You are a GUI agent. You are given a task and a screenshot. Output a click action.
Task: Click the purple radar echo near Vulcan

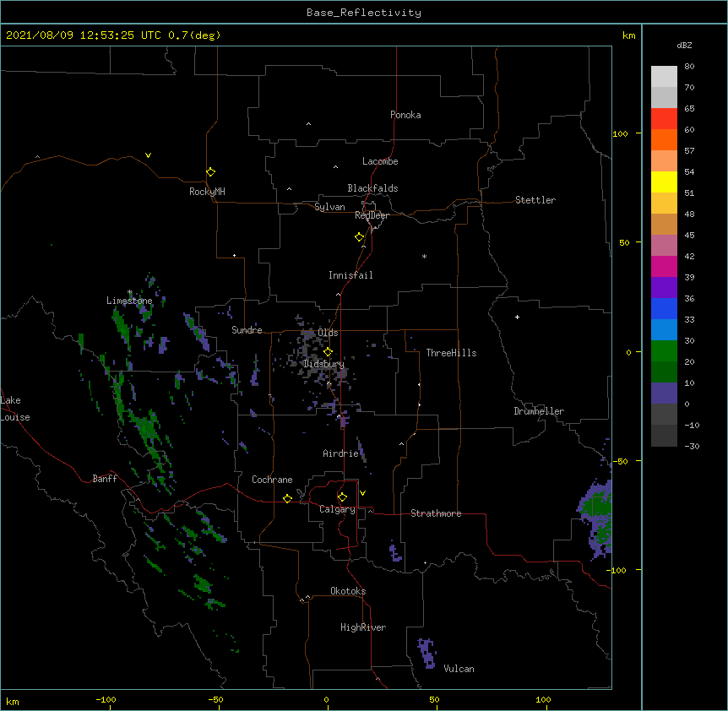tap(427, 654)
